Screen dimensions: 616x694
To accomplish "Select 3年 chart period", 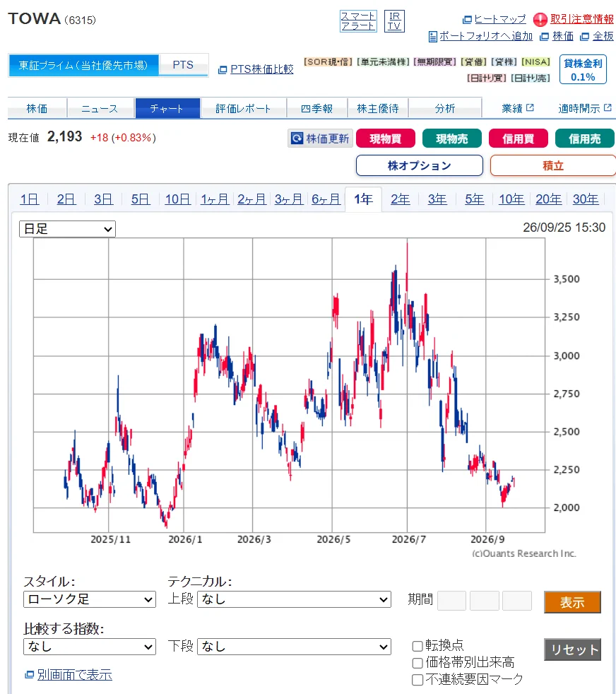I will tap(438, 199).
